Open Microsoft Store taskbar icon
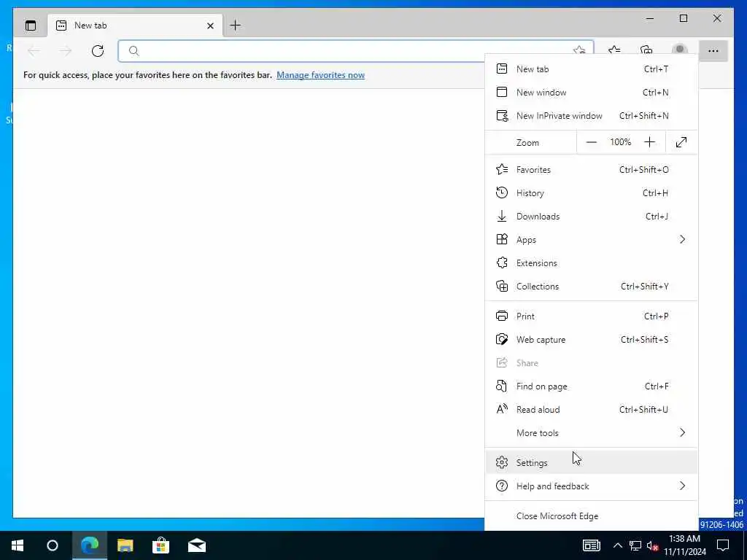Viewport: 747px width, 560px height. click(161, 545)
